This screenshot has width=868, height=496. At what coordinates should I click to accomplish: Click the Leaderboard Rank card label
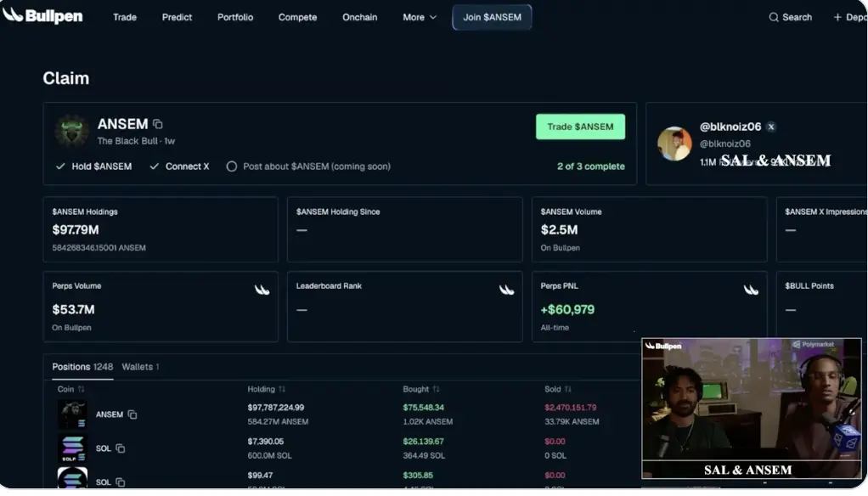click(x=329, y=285)
